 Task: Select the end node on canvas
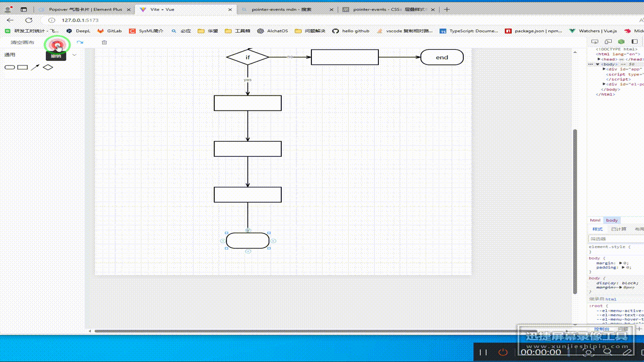pos(442,57)
